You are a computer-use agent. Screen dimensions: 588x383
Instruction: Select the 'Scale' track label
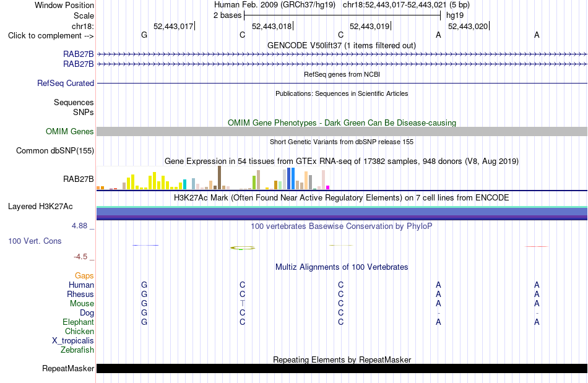click(84, 15)
